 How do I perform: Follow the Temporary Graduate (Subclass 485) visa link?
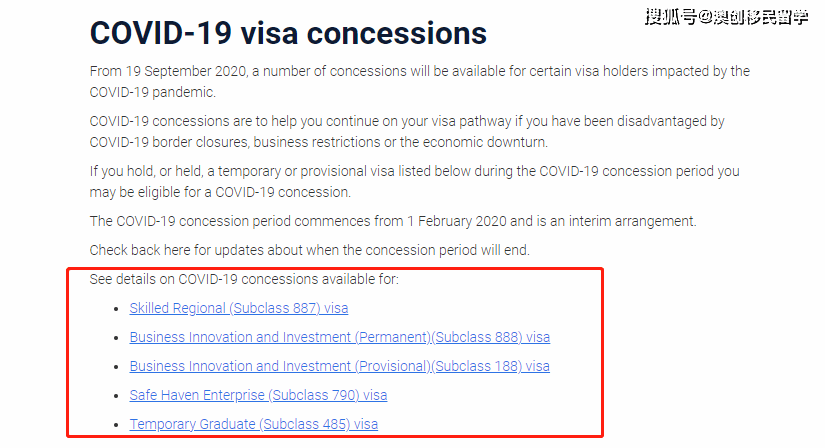tap(254, 424)
